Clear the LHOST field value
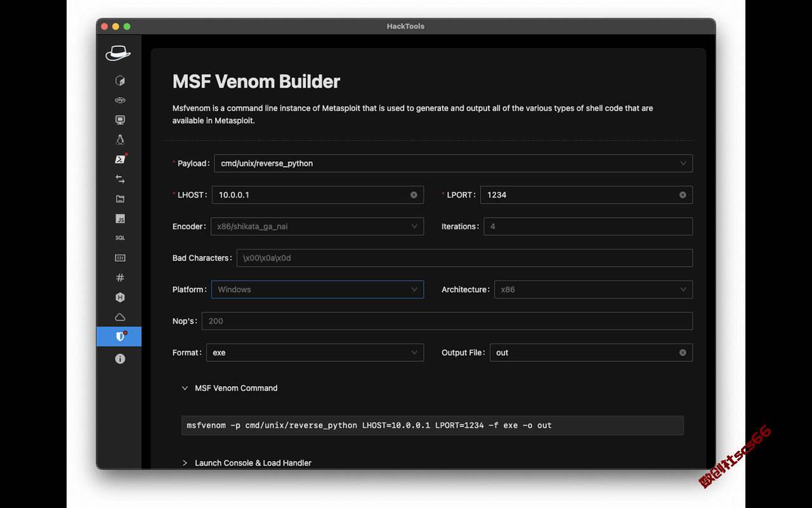812x508 pixels. (414, 195)
